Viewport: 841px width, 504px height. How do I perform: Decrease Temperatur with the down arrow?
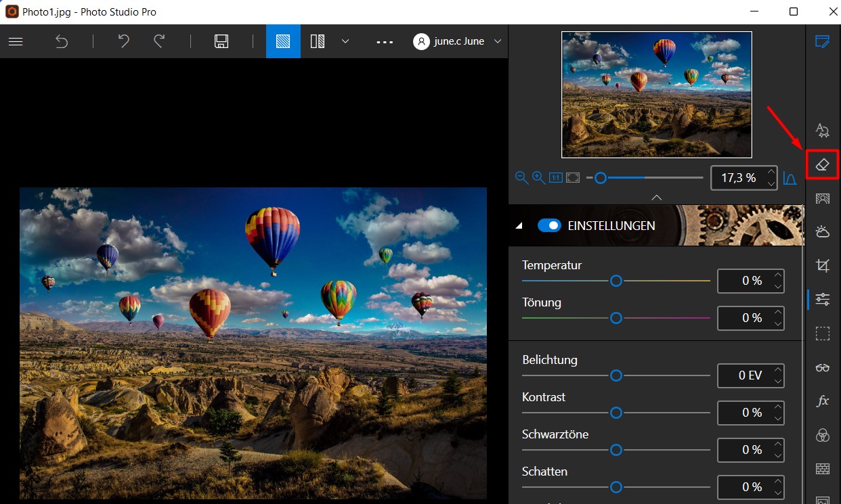tap(778, 285)
